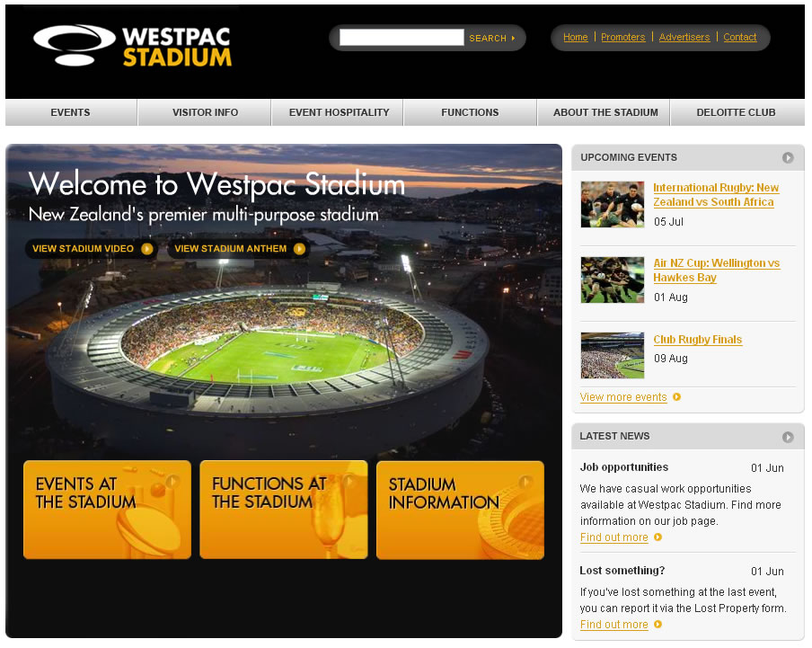This screenshot has width=812, height=648.
Task: Click the search input field
Action: pos(402,37)
